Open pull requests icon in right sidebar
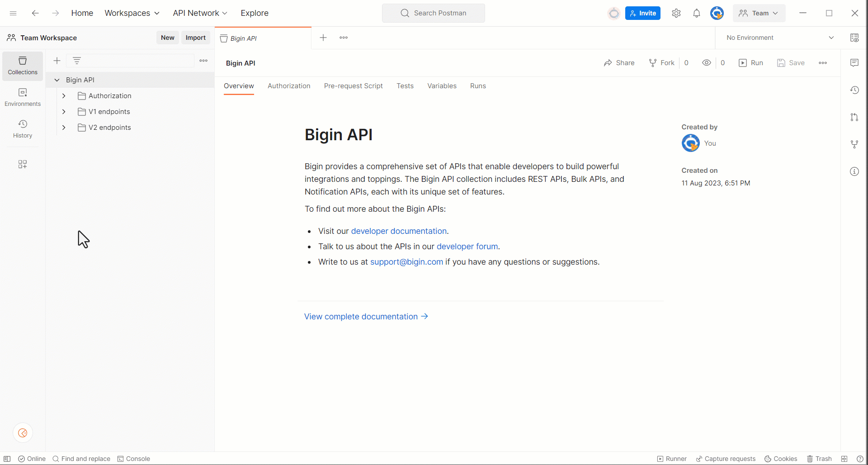Image resolution: width=868 pixels, height=465 pixels. (854, 117)
